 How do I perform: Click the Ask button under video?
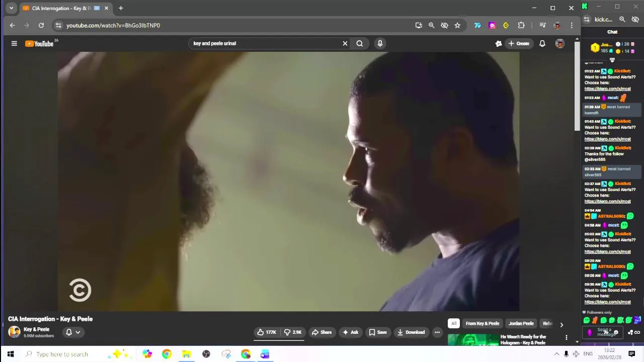click(x=350, y=332)
